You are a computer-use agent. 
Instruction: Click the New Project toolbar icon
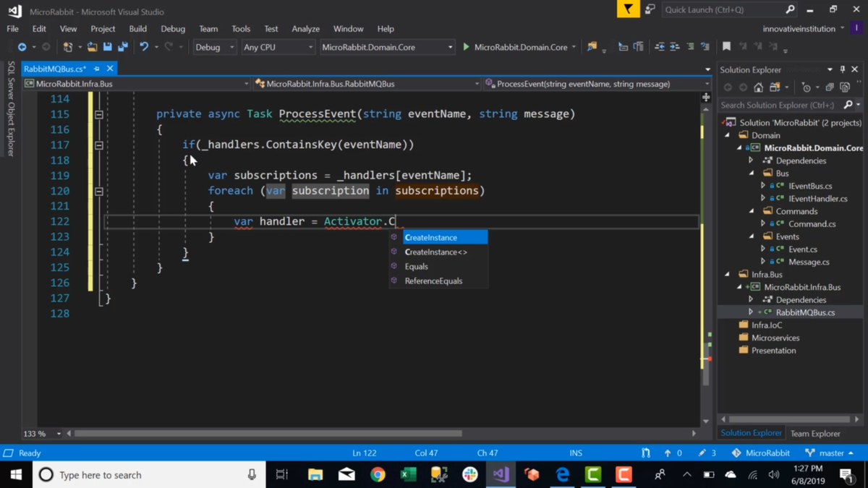point(67,47)
